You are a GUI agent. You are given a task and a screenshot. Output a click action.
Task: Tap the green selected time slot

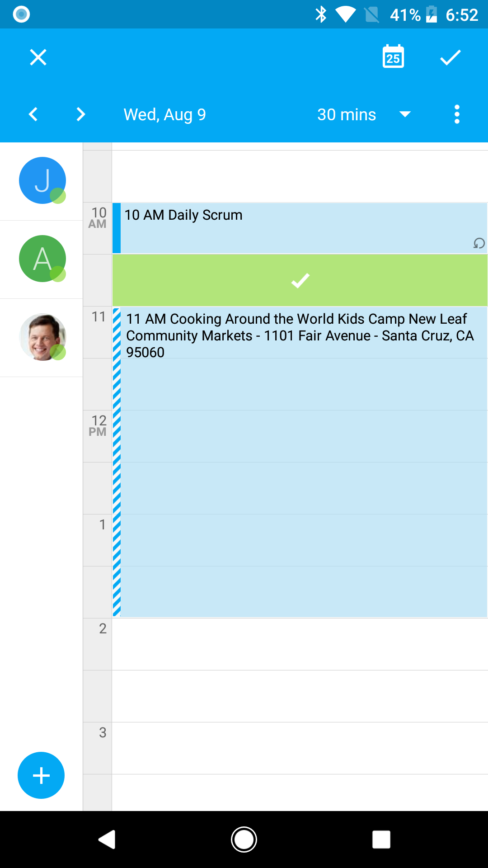coord(300,280)
